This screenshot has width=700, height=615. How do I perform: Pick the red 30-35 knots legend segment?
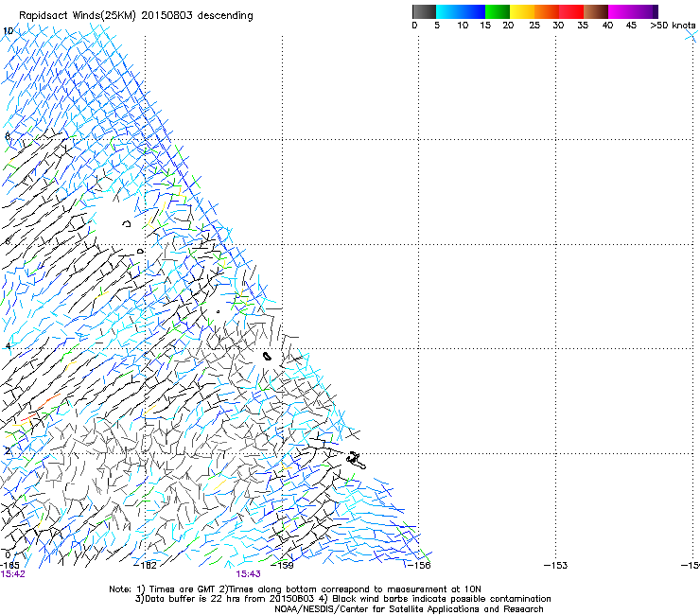(571, 11)
